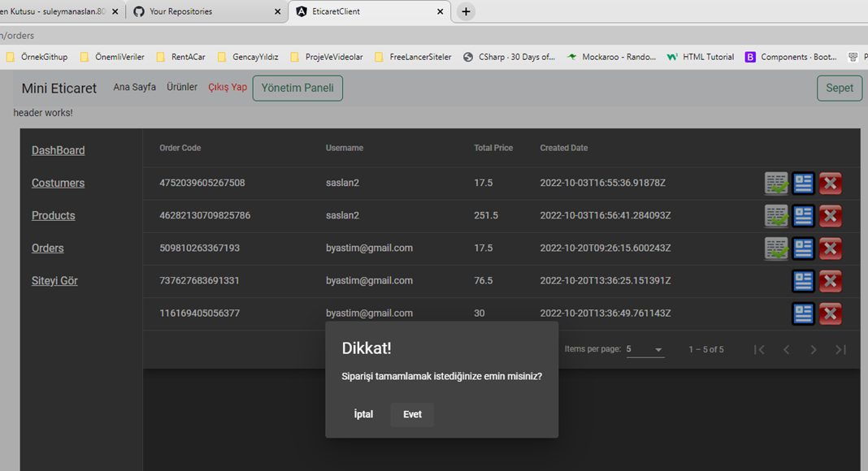Mark saslan2's first order as completed
Image resolution: width=868 pixels, height=471 pixels.
pos(775,183)
